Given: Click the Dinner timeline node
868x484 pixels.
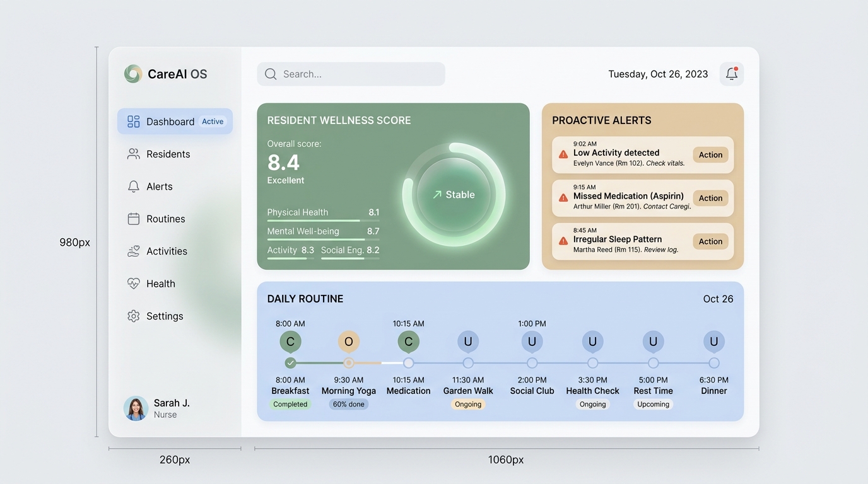Looking at the screenshot, I should pos(713,363).
